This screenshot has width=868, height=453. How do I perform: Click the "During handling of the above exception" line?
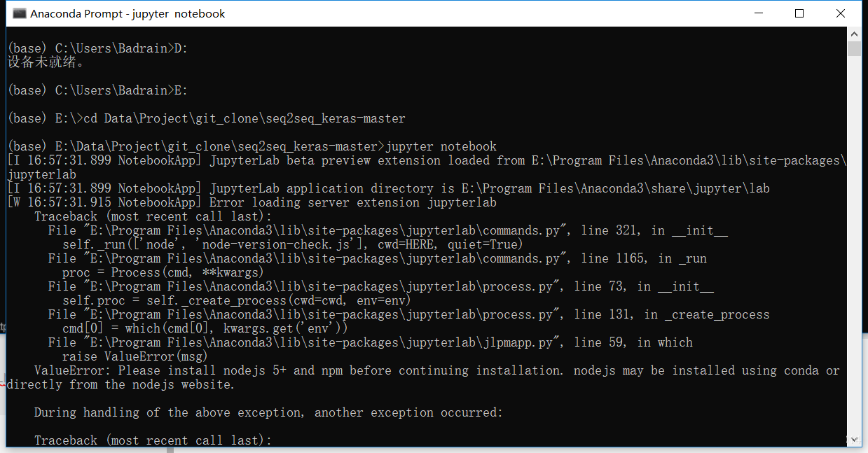[268, 412]
